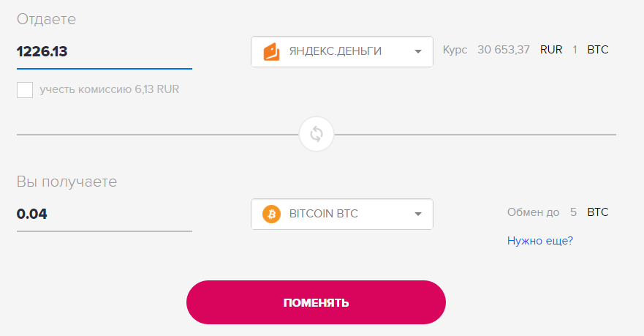Click the 'Отдаете' heading
Image resolution: width=644 pixels, height=336 pixels.
tap(46, 19)
